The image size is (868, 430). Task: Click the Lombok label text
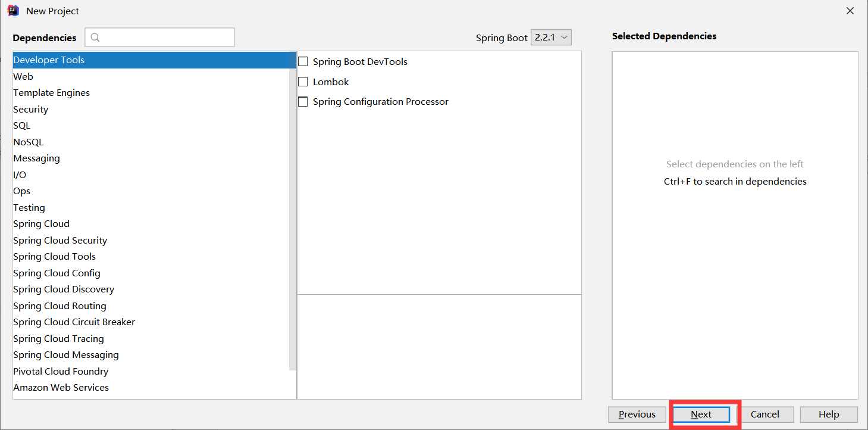(x=331, y=82)
